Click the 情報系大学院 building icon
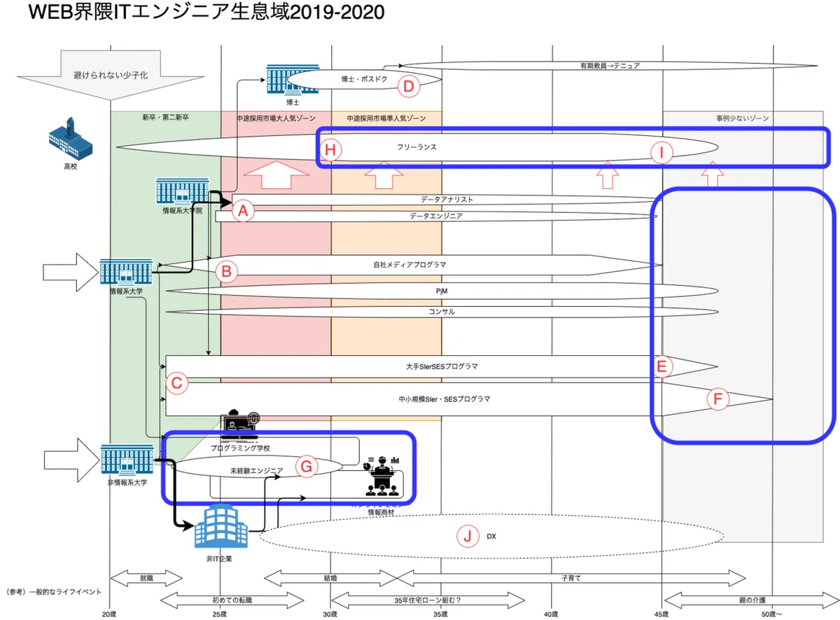 184,192
